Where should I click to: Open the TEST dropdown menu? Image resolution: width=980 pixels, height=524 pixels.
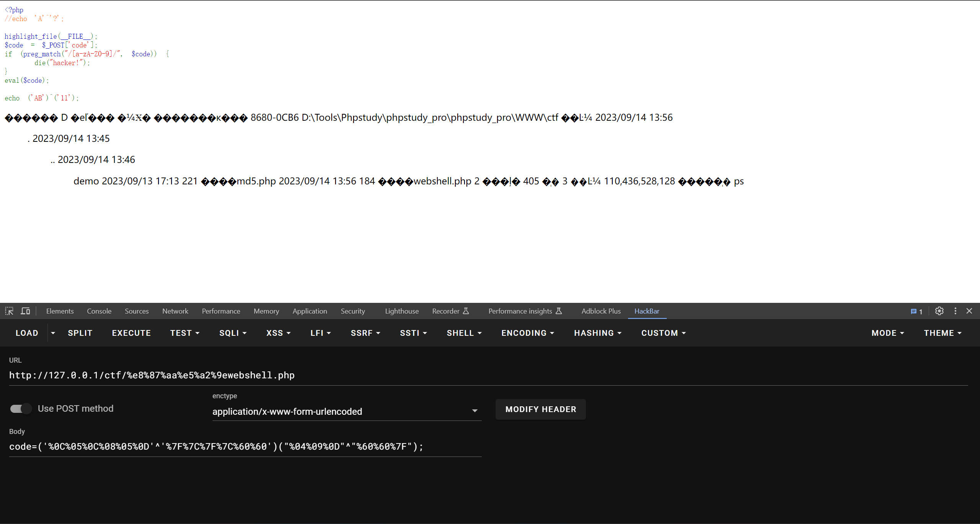click(185, 333)
